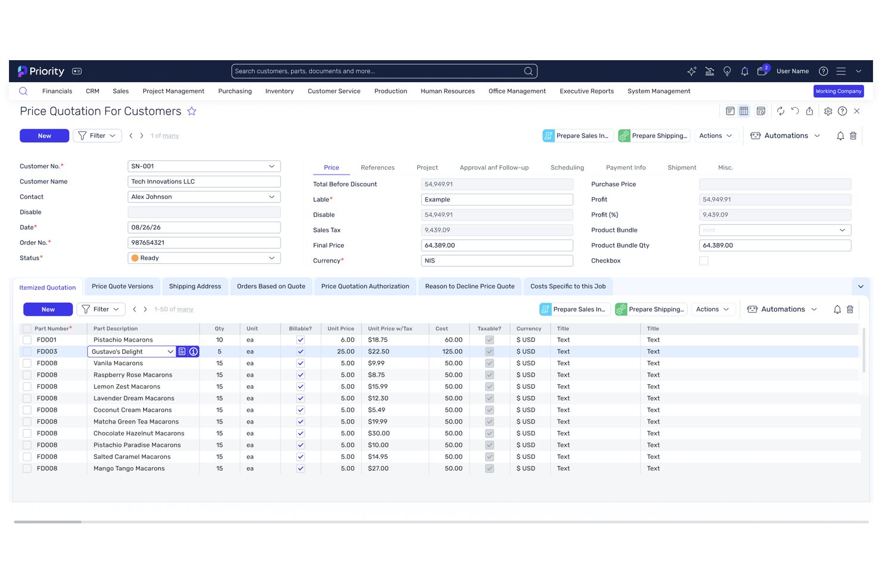882x588 pixels.
Task: Toggle Taxable for Lemon Zest Macarons
Action: (x=489, y=387)
